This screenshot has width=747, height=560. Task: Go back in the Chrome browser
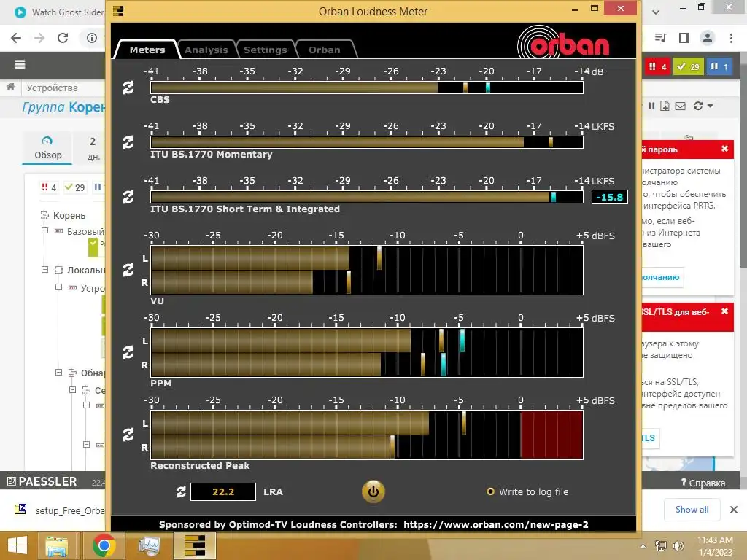tap(16, 38)
